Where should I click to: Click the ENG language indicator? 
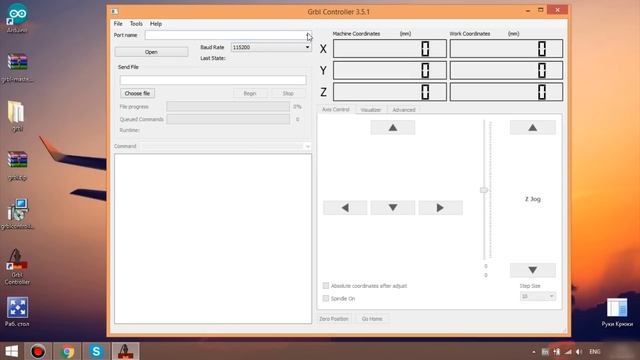click(595, 351)
